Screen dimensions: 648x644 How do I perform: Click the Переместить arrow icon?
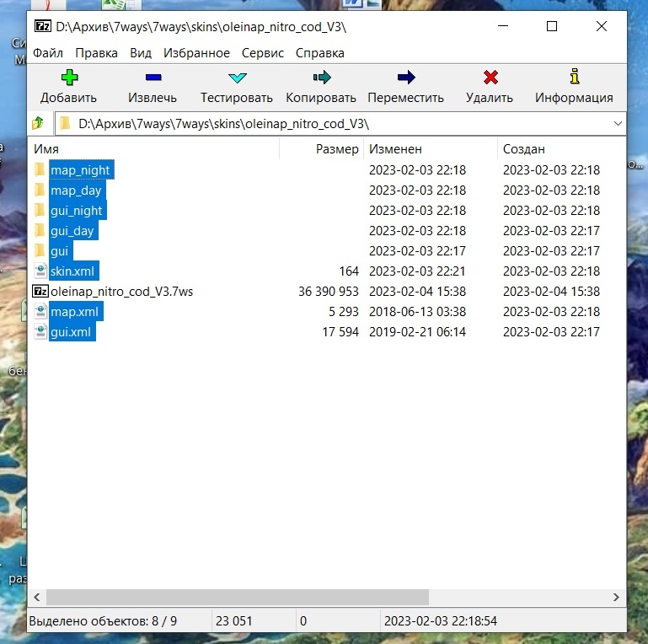[405, 78]
